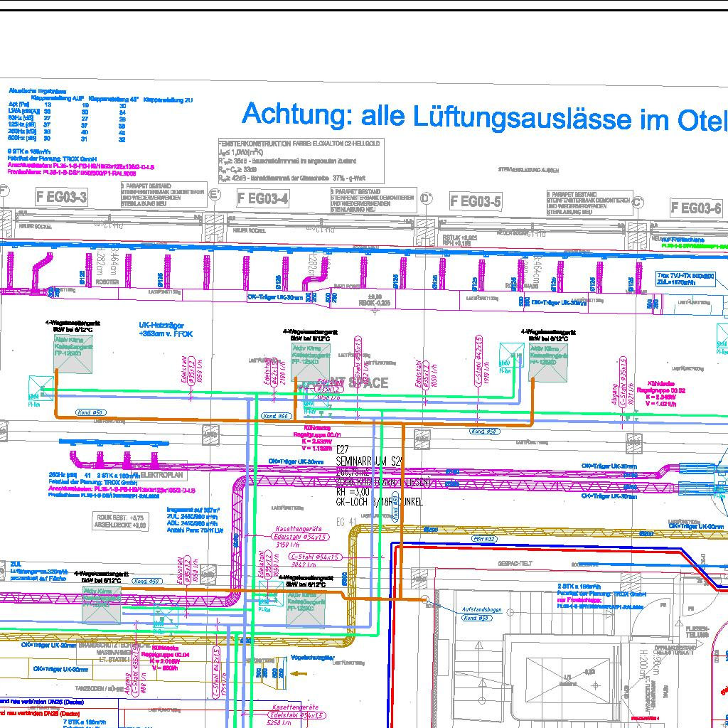
Task: Click the 'ROBOTER' text
Action: point(107,282)
